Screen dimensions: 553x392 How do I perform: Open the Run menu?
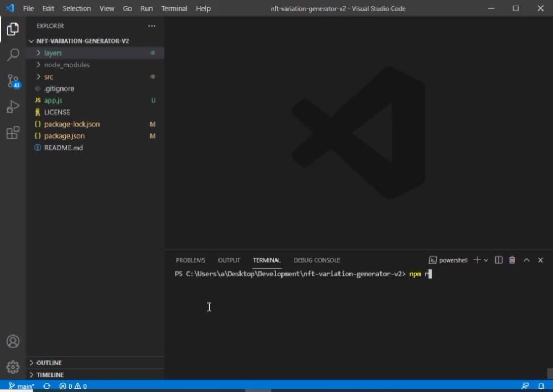147,8
